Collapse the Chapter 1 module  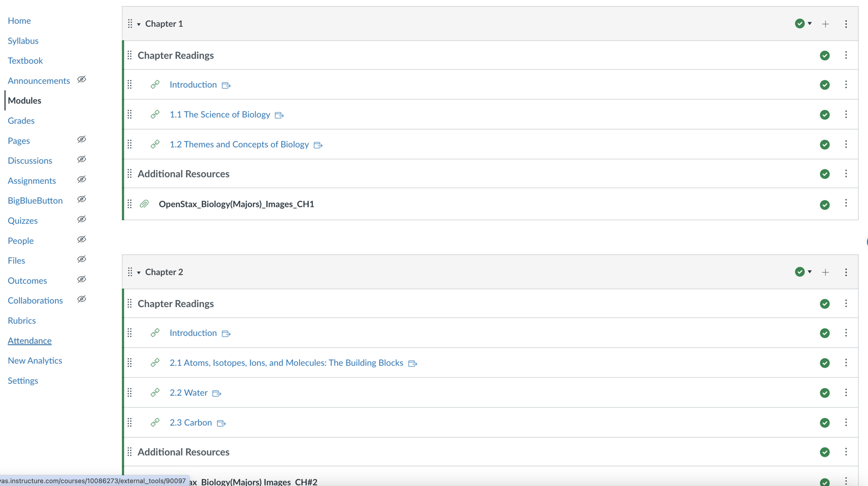coord(139,24)
